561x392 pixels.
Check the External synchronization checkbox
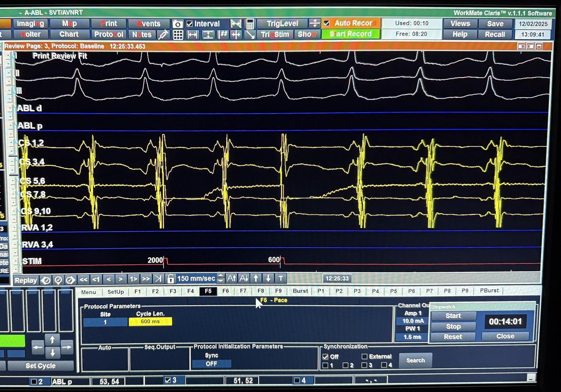pos(365,356)
